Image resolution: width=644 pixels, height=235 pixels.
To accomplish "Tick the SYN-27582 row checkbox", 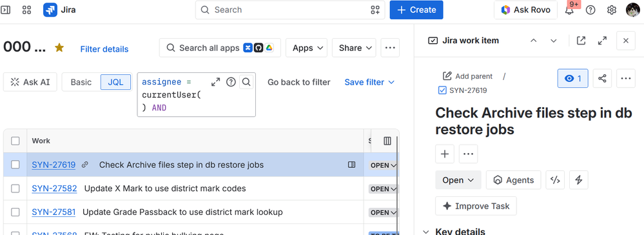I will pos(15,189).
